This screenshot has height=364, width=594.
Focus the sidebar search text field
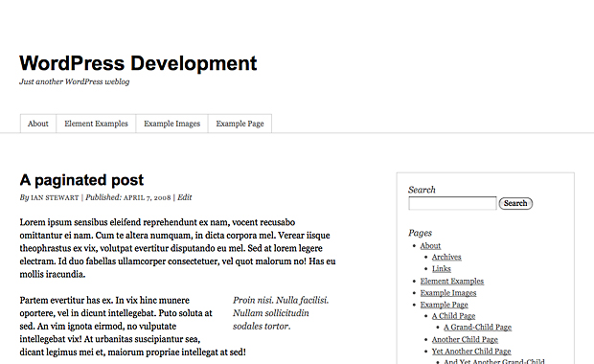pyautogui.click(x=452, y=203)
